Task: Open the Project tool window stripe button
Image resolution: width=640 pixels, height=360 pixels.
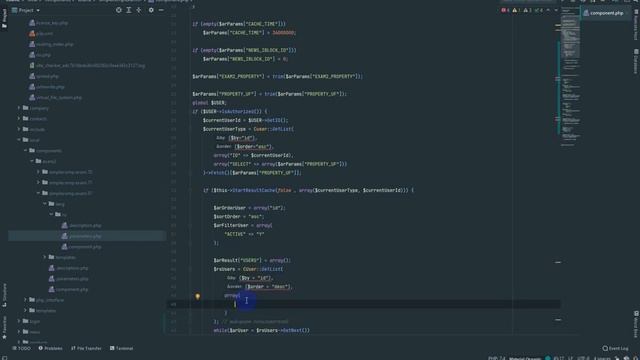Action: pos(4,19)
